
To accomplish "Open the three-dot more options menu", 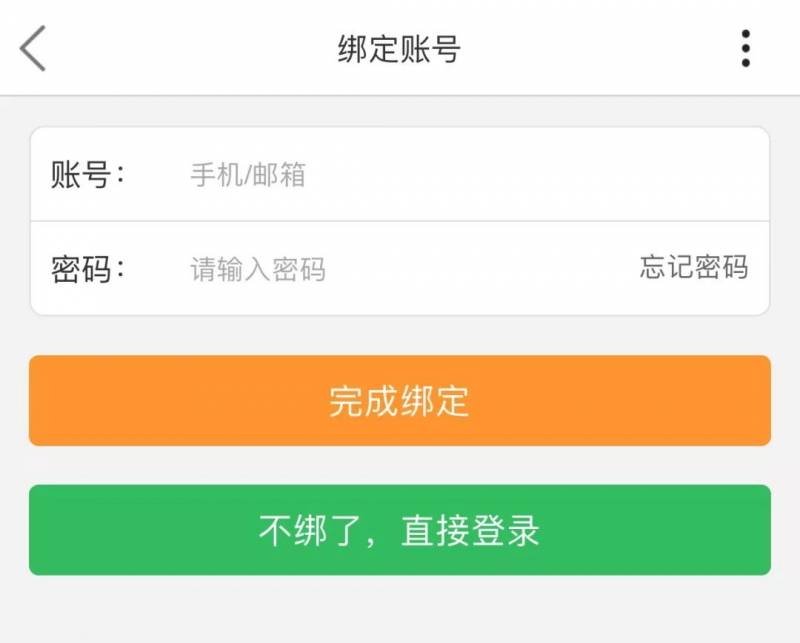I will click(745, 48).
